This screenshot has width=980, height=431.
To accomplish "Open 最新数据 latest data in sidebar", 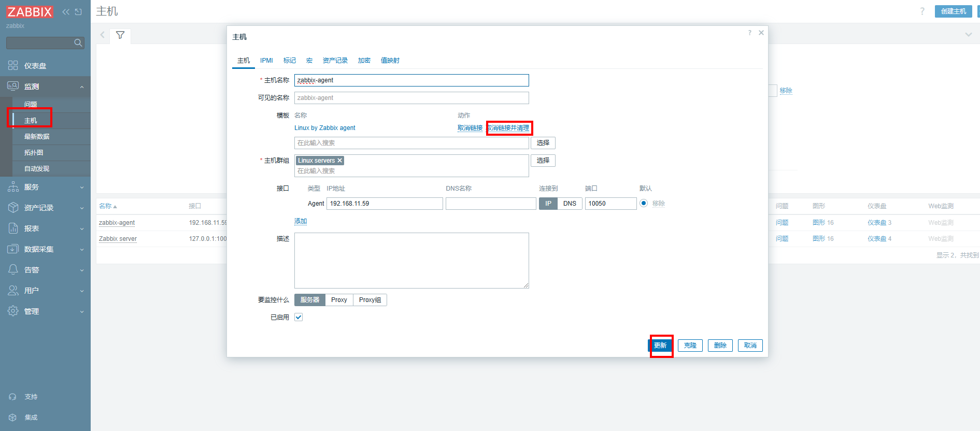I will pyautogui.click(x=37, y=137).
